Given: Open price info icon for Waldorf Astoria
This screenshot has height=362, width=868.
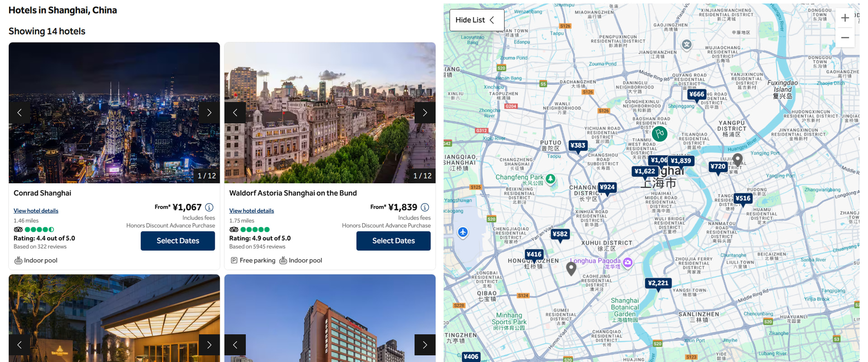Looking at the screenshot, I should (425, 207).
